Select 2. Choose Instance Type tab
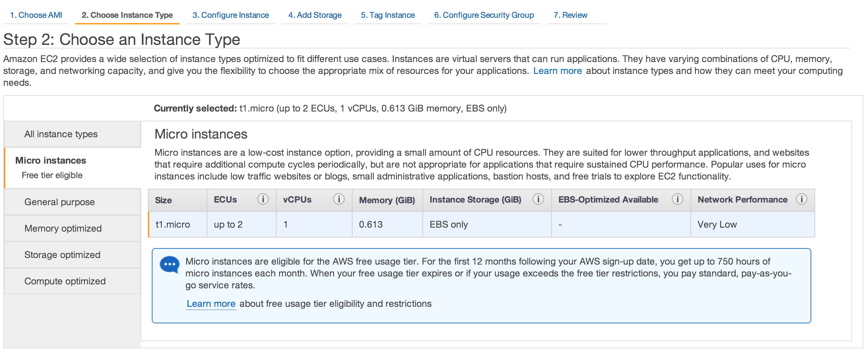868x353 pixels. (x=127, y=15)
